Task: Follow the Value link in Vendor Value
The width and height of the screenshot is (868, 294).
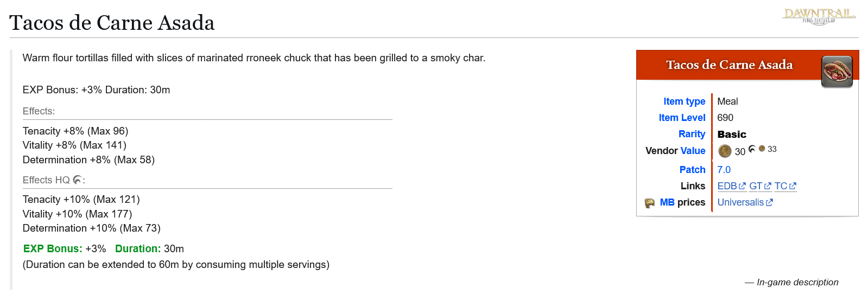Action: pos(693,151)
